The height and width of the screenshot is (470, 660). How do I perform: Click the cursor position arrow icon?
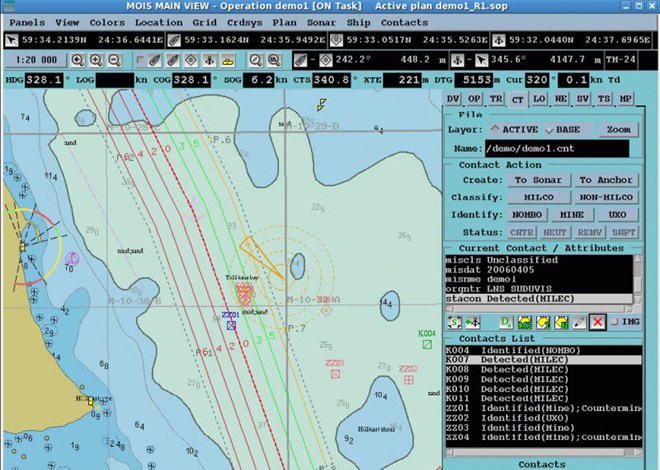click(11, 40)
